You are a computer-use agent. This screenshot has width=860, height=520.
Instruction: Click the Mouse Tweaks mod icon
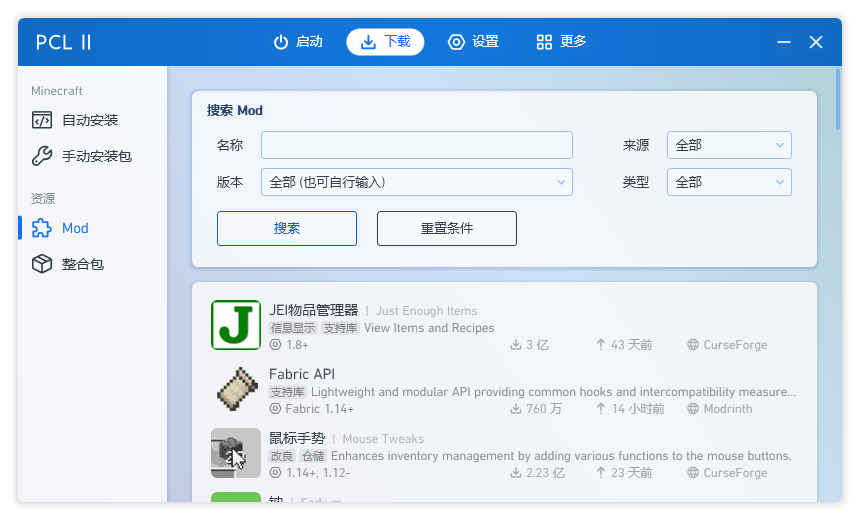point(236,453)
